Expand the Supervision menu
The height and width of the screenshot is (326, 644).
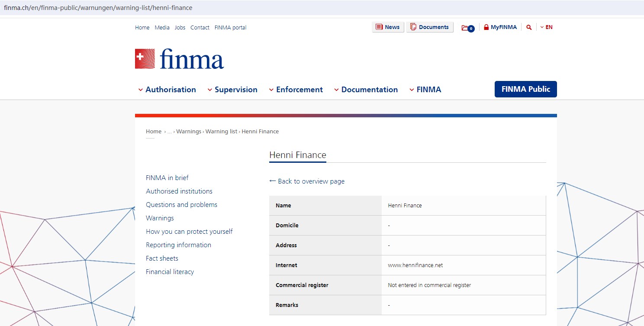pyautogui.click(x=232, y=90)
